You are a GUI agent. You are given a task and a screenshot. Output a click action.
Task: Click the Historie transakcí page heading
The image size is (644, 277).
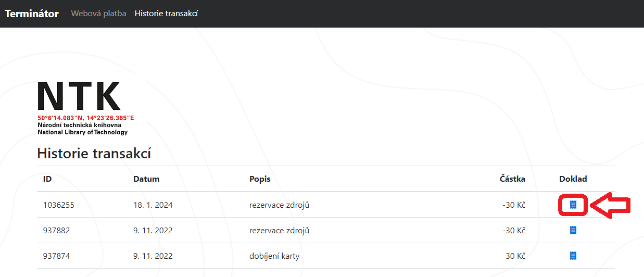tap(94, 154)
